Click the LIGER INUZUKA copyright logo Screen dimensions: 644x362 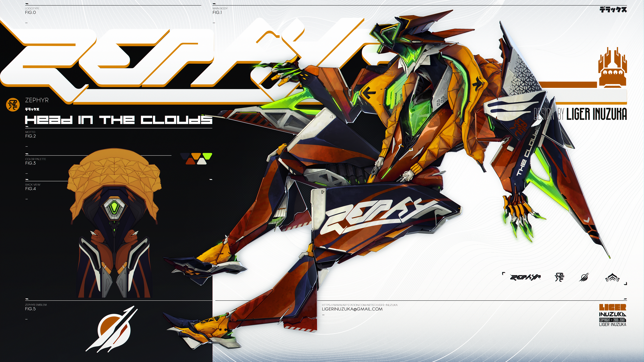pyautogui.click(x=612, y=315)
